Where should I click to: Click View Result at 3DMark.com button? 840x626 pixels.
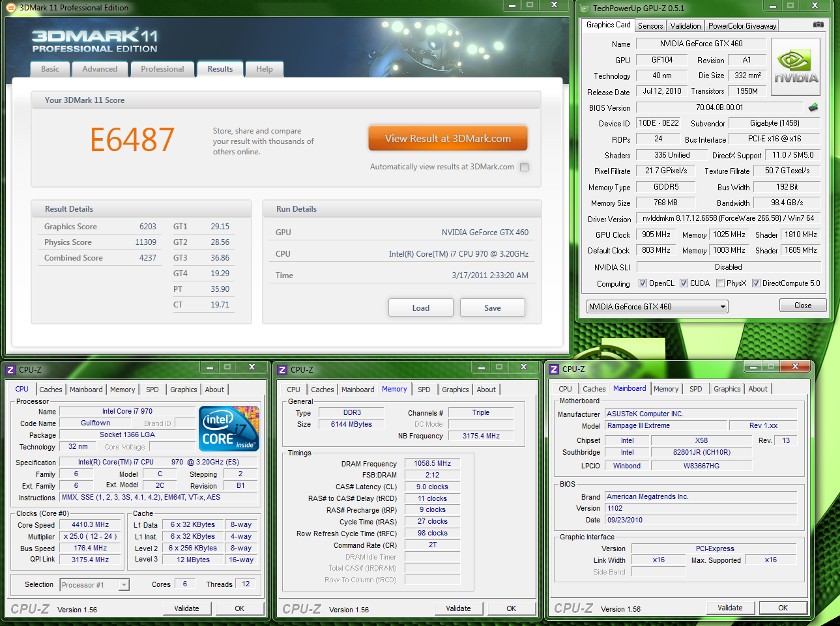pos(448,138)
